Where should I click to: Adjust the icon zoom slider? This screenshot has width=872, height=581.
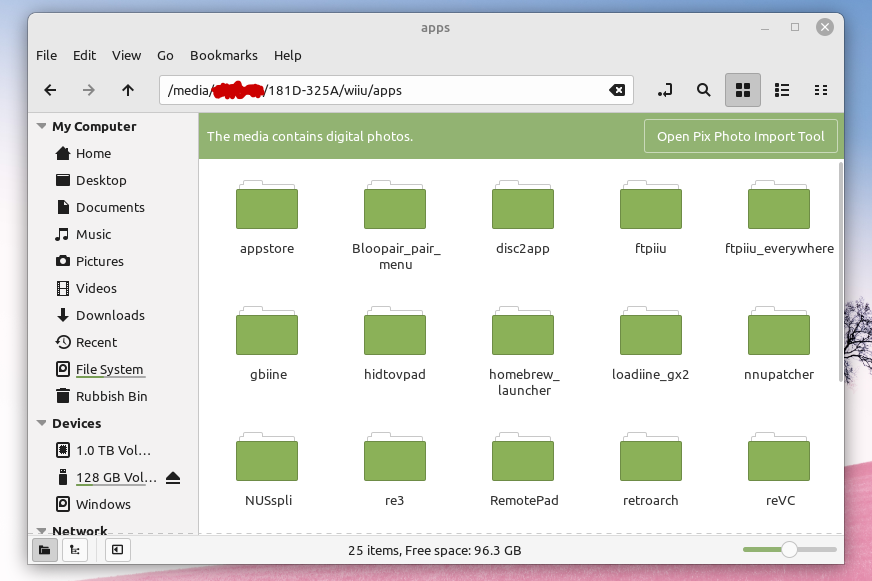[x=789, y=549]
